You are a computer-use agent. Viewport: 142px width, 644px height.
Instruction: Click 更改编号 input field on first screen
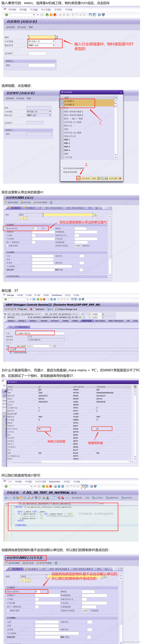pos(38,53)
